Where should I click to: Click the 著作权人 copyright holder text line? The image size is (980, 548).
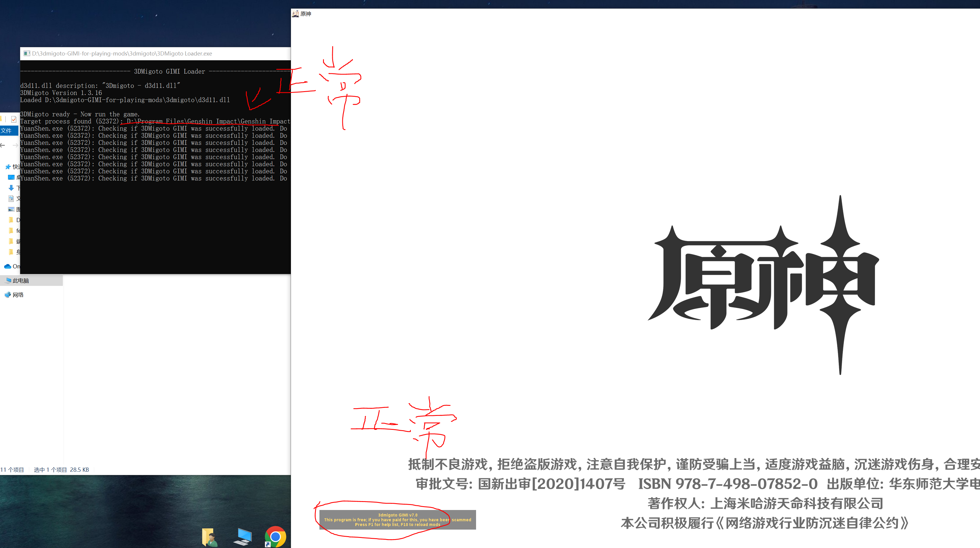tap(765, 503)
